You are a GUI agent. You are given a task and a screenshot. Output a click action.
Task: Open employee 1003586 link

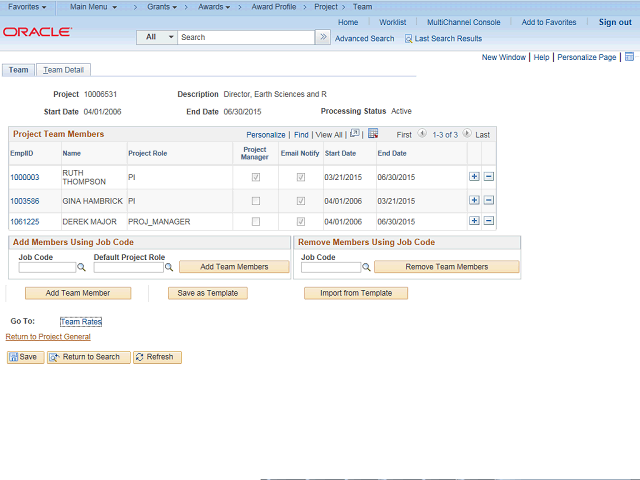[x=25, y=201]
